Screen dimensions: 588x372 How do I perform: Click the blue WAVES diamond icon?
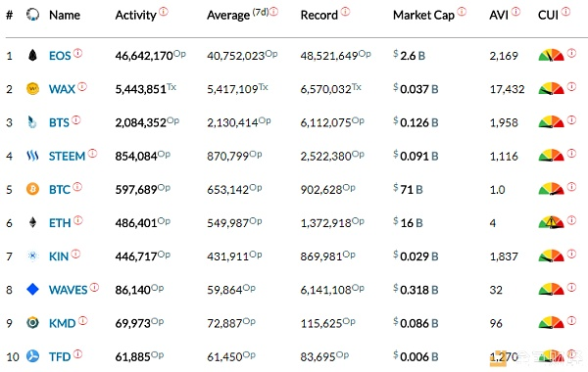[32, 289]
